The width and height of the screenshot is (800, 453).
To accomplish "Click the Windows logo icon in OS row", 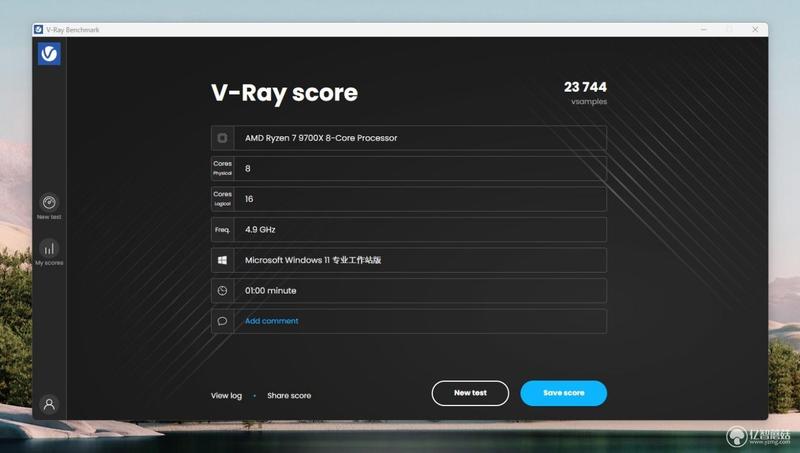I will (x=222, y=260).
